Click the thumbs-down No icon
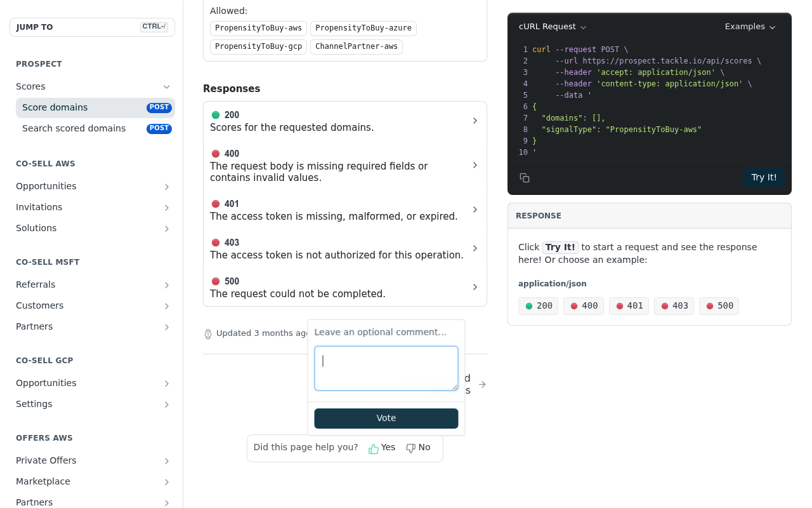This screenshot has width=812, height=508. 410,448
